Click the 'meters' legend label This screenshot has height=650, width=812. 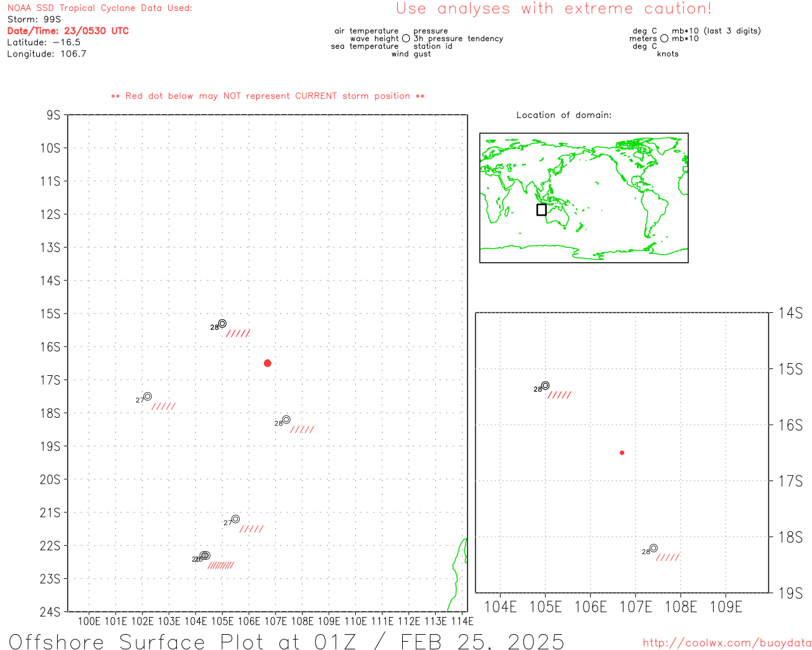click(x=643, y=39)
